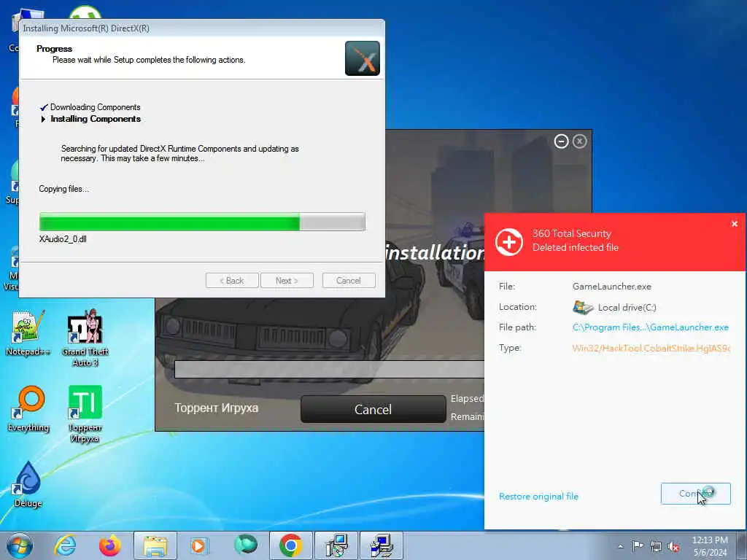Viewport: 747px width, 560px height.
Task: Click the Installing Microsoft(R) DirectX(R) title bar
Action: 202,28
